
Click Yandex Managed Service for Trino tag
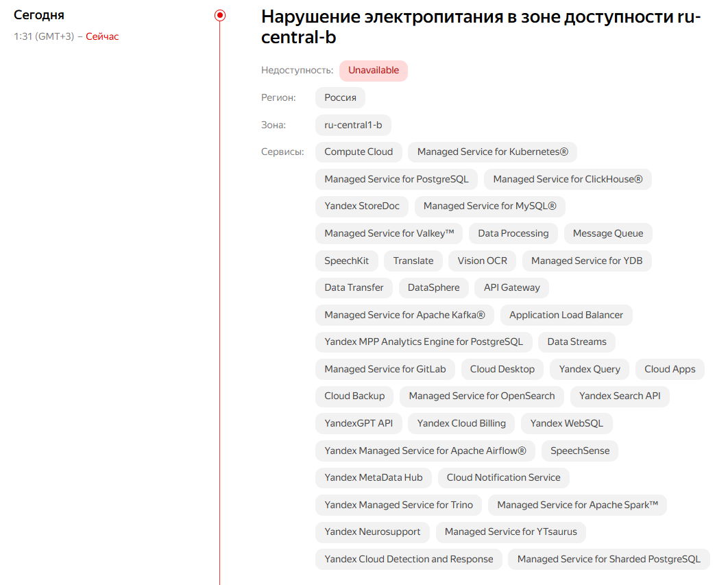pos(399,505)
